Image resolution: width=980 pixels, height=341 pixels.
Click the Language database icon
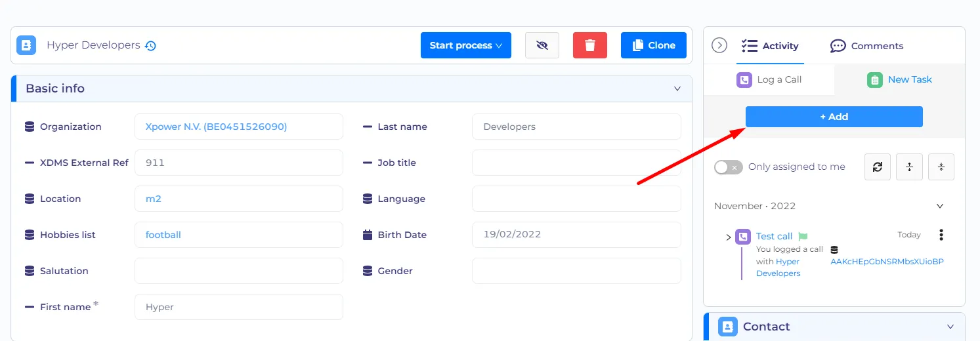[368, 199]
